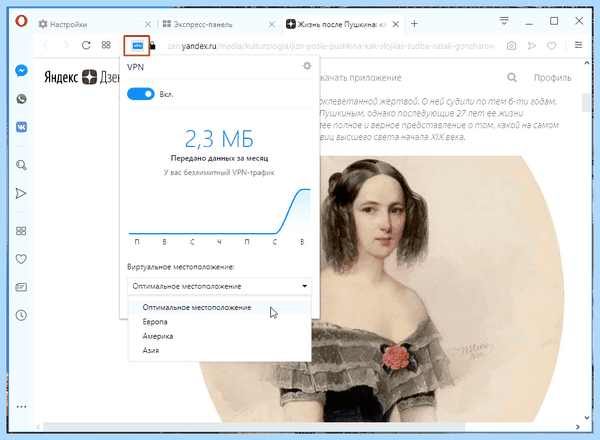Open VPN settings gear icon
The image size is (600, 440).
click(x=307, y=66)
